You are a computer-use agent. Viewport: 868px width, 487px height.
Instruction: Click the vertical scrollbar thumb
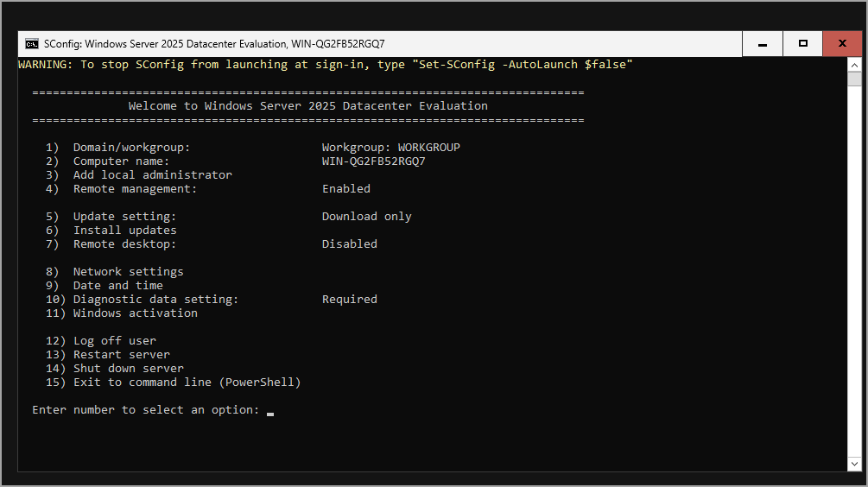pyautogui.click(x=854, y=79)
